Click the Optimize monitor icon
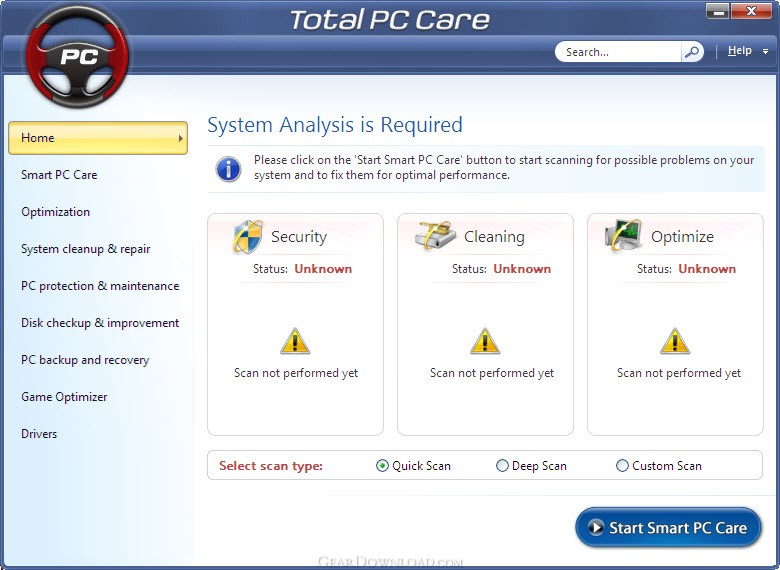Screen dimensions: 780x570 623,235
